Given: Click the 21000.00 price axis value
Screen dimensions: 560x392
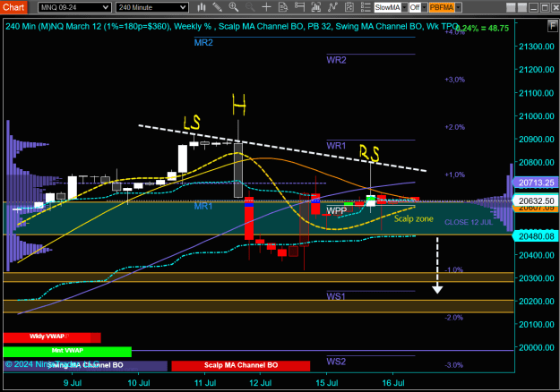Looking at the screenshot, I should coord(537,116).
